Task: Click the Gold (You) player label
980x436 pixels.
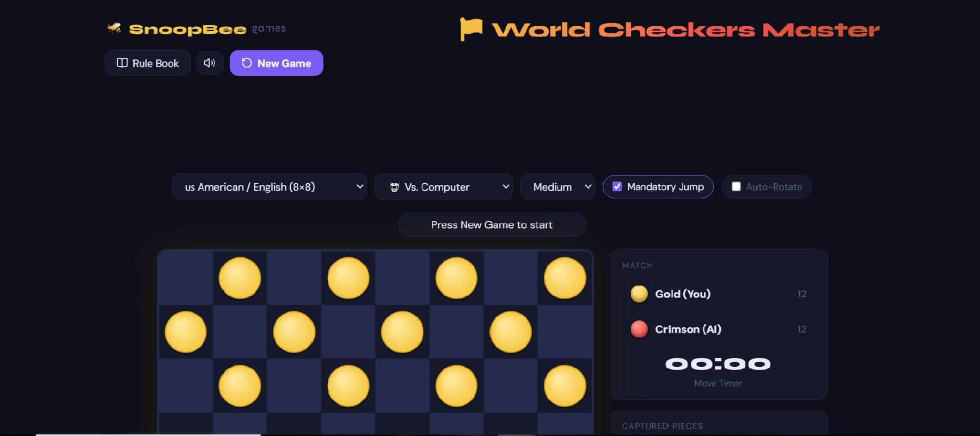Action: pyautogui.click(x=683, y=294)
